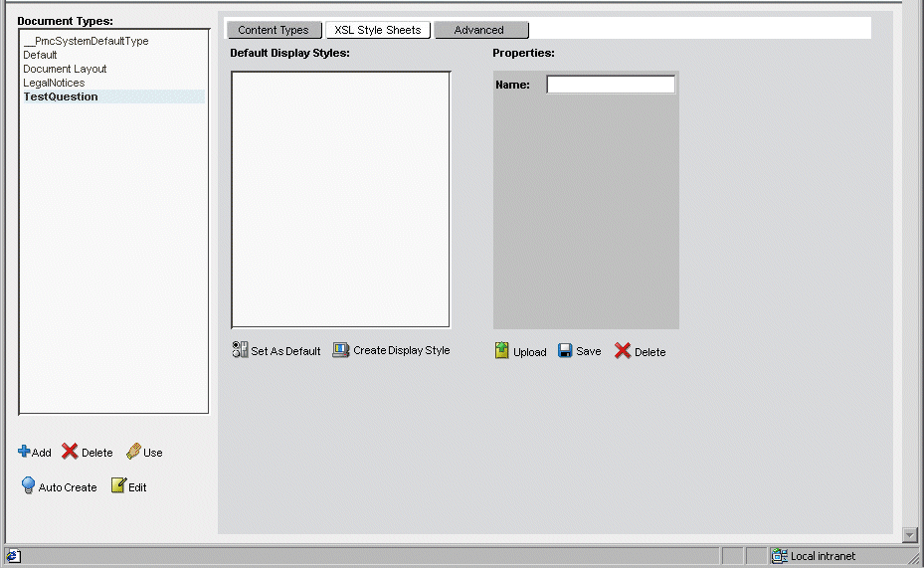Select the XSL Style Sheets tab

pyautogui.click(x=378, y=30)
